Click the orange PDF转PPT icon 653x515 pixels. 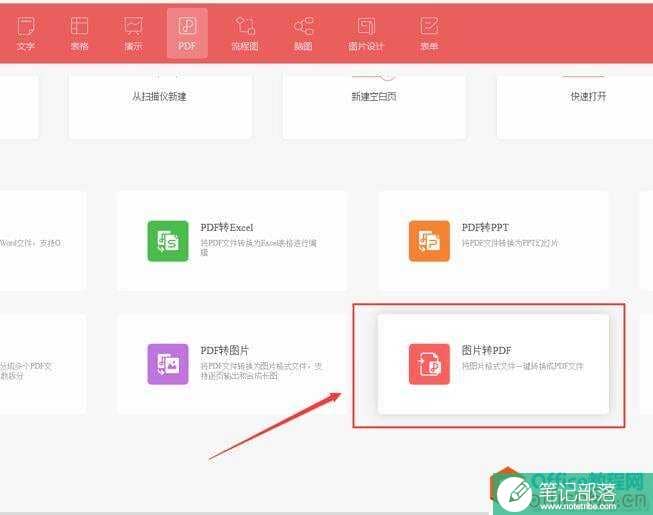pyautogui.click(x=429, y=241)
